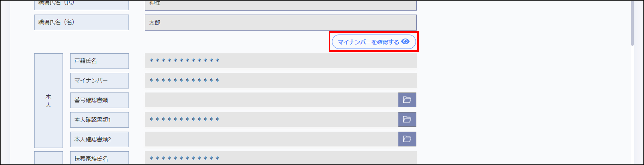644x165 pixels.
Task: Toggle the eye icon to reveal My Number
Action: coord(405,41)
